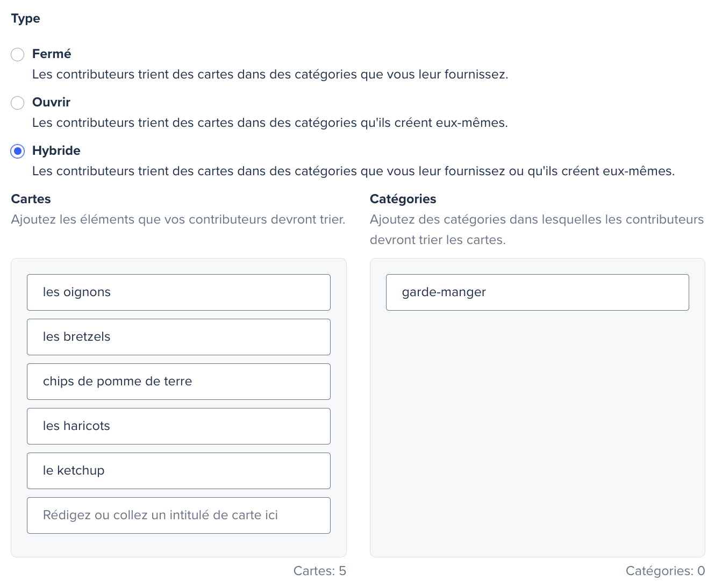
Task: Click the bold "Hybride" label
Action: click(56, 150)
